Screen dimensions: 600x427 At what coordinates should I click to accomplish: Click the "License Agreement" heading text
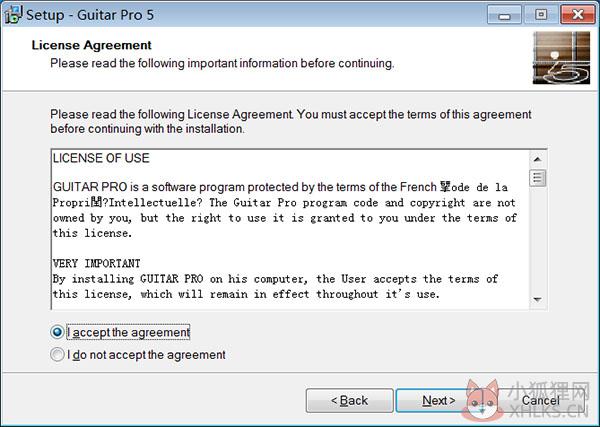pyautogui.click(x=91, y=45)
